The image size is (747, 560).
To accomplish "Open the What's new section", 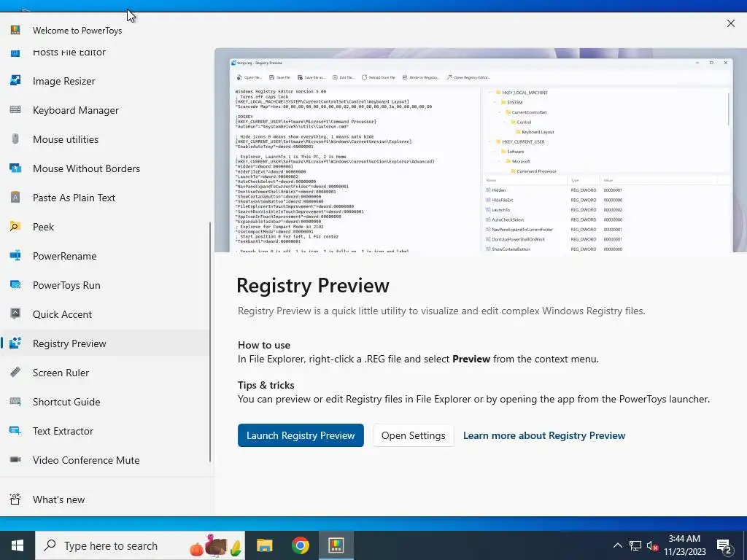I will pos(105,499).
